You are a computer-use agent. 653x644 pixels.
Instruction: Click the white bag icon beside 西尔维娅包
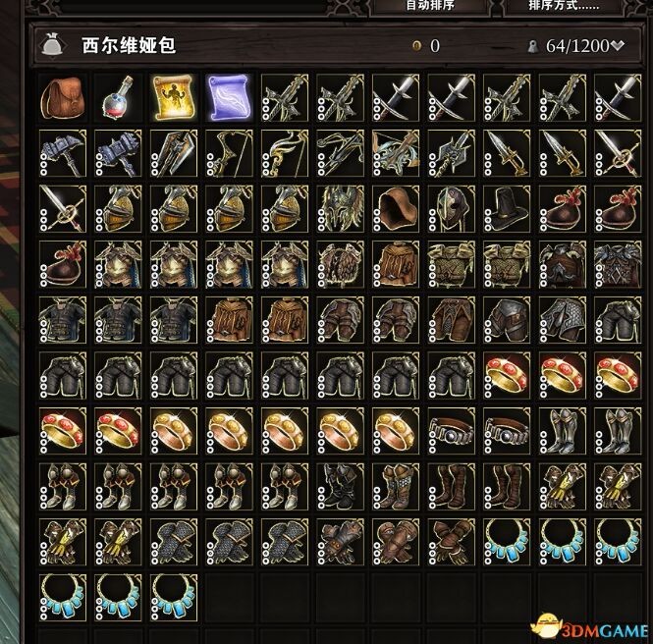52,44
